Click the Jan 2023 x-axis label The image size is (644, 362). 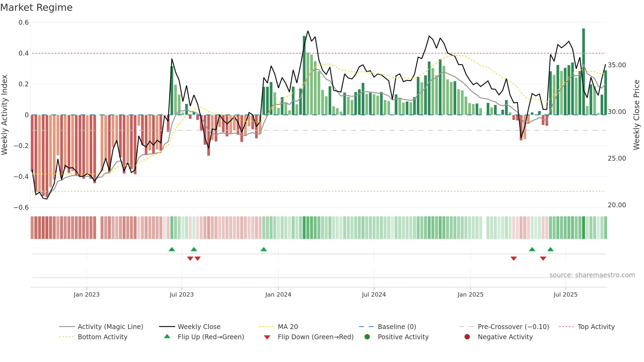(x=87, y=295)
